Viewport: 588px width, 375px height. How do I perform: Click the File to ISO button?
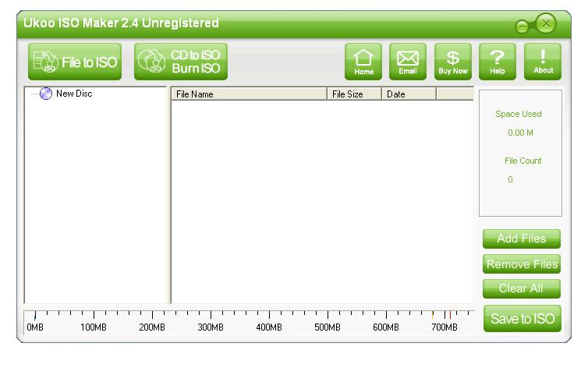tap(76, 62)
